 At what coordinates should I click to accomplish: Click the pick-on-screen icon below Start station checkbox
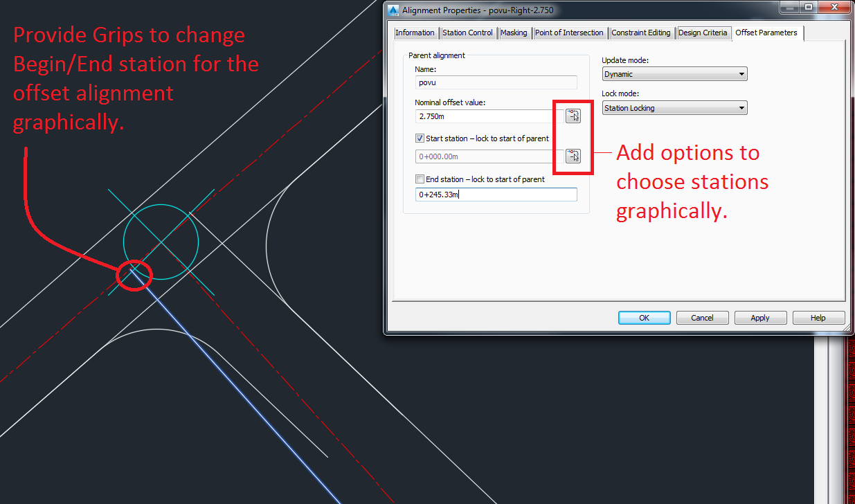[x=573, y=156]
